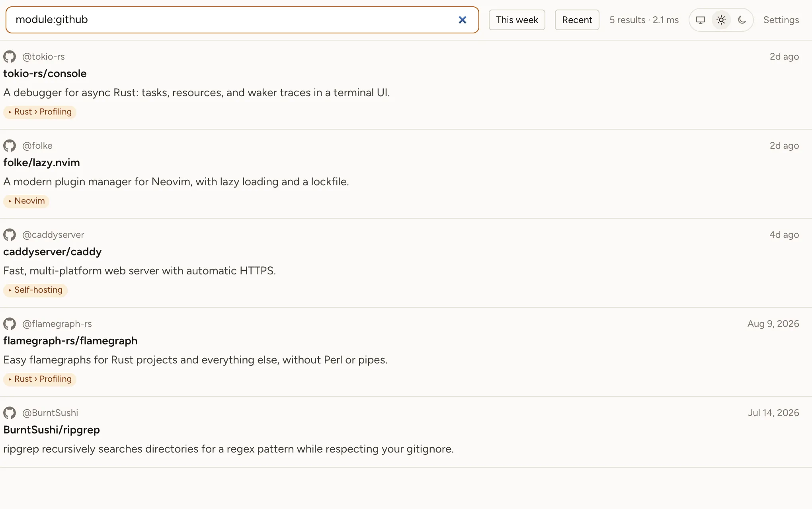This screenshot has width=812, height=509.
Task: Open the flamegraph-rs/flamegraph result
Action: point(70,341)
